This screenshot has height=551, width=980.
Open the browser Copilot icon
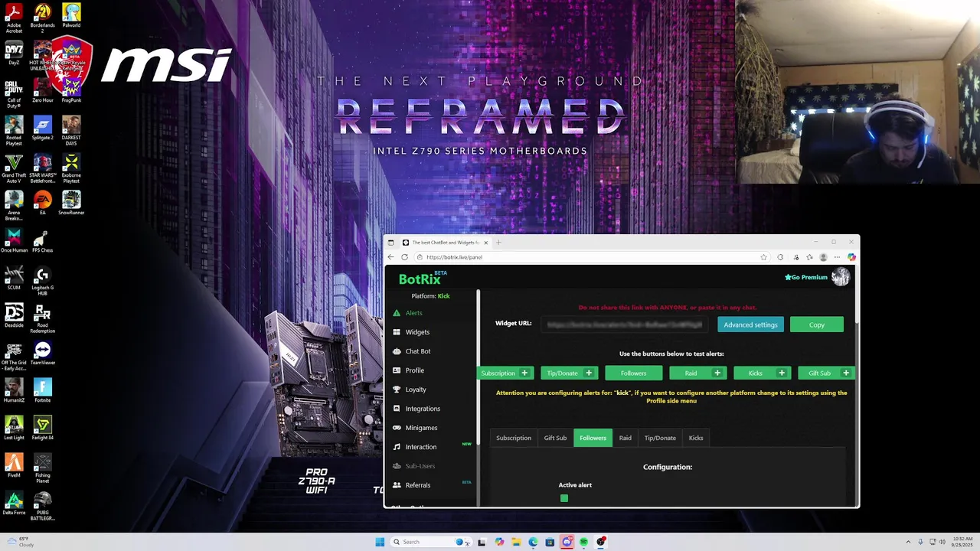[x=851, y=257]
